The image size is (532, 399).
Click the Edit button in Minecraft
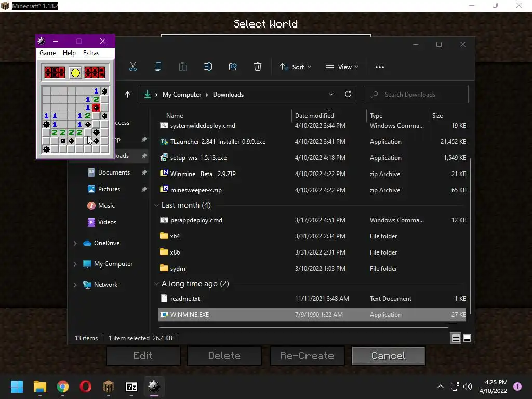point(143,355)
